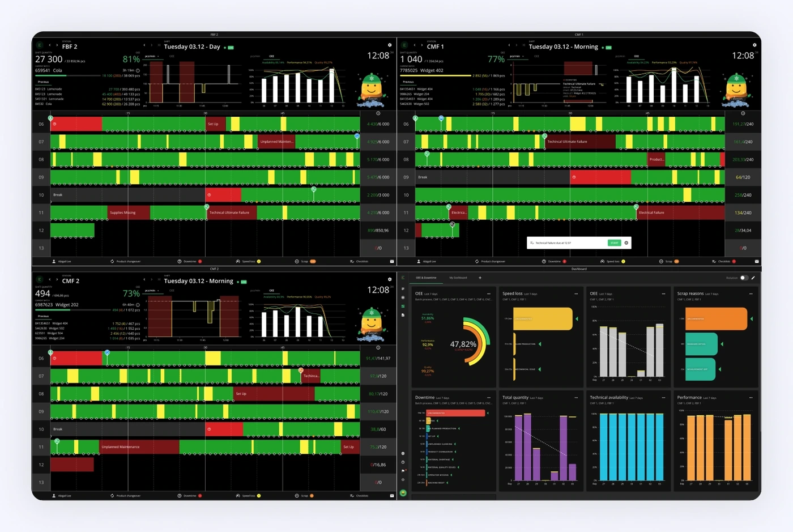
Task: Go to previous shift in FBF 2 panel
Action: point(144,45)
